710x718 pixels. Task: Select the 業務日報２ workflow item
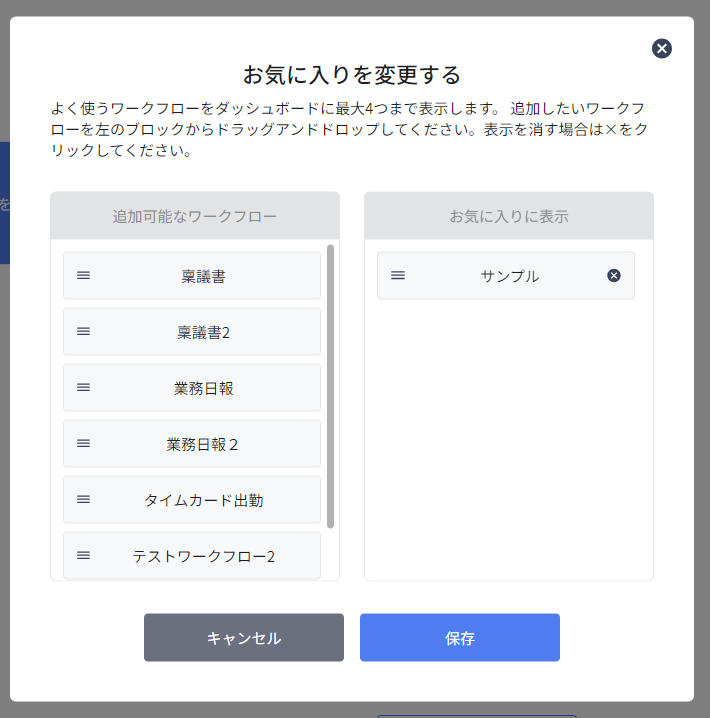click(192, 444)
